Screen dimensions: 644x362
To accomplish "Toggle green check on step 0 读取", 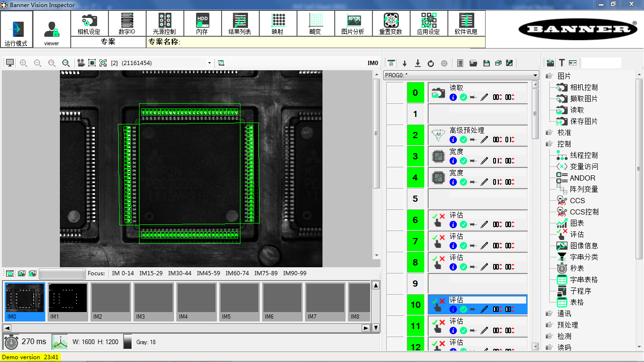I will (x=463, y=97).
